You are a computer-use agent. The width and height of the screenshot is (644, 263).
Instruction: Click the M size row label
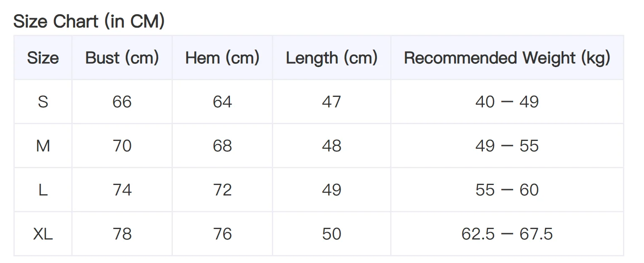click(43, 146)
